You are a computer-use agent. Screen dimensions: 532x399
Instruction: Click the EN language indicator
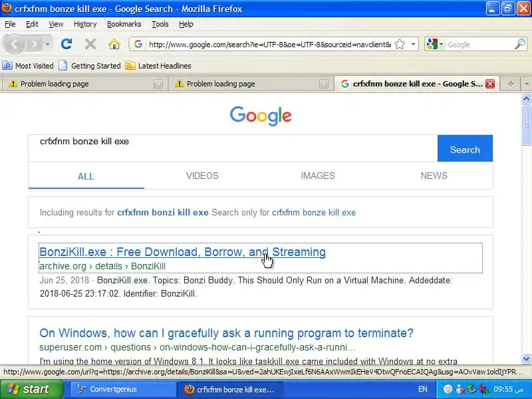point(423,389)
